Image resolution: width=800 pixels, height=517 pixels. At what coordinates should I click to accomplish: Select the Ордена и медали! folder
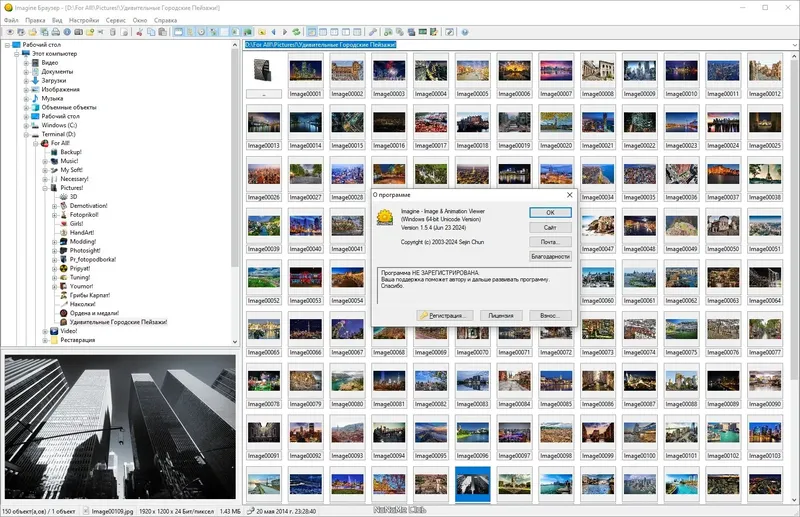[94, 313]
